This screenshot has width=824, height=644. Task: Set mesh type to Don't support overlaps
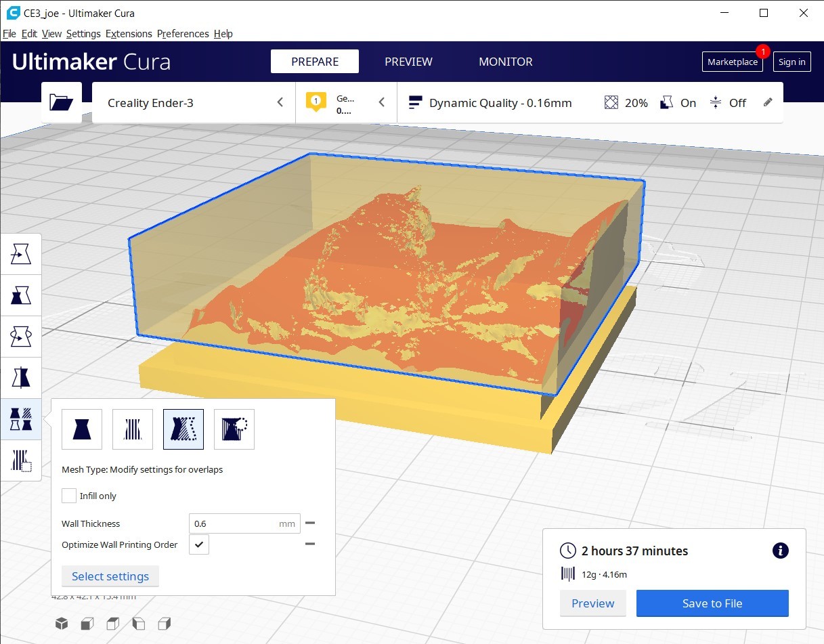coord(234,429)
